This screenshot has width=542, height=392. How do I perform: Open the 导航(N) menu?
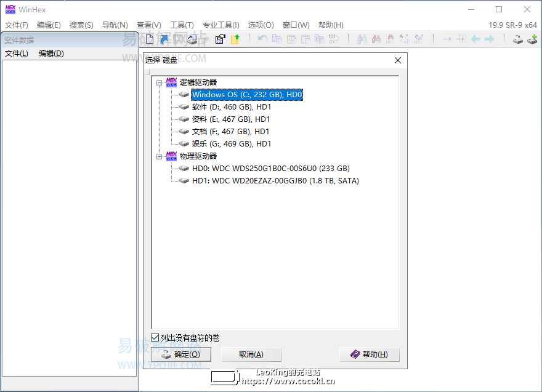tap(115, 25)
